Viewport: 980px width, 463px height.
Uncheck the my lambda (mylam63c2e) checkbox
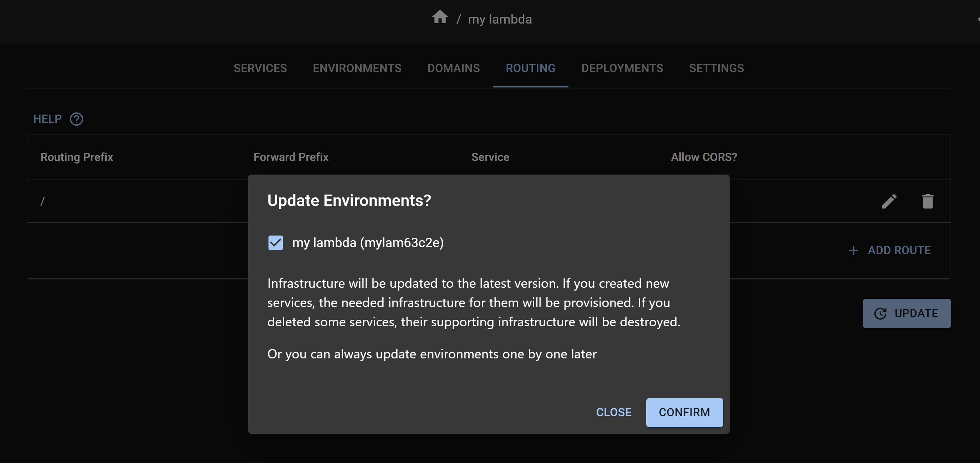click(275, 242)
